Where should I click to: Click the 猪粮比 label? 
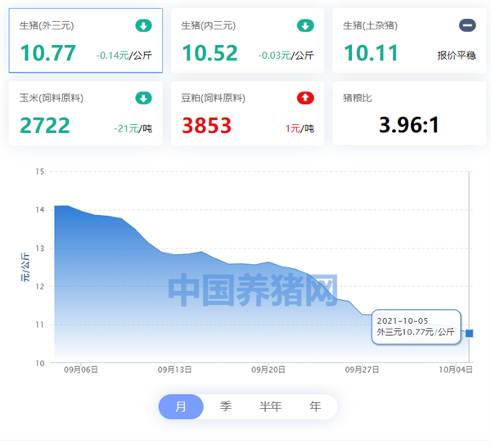pos(358,98)
